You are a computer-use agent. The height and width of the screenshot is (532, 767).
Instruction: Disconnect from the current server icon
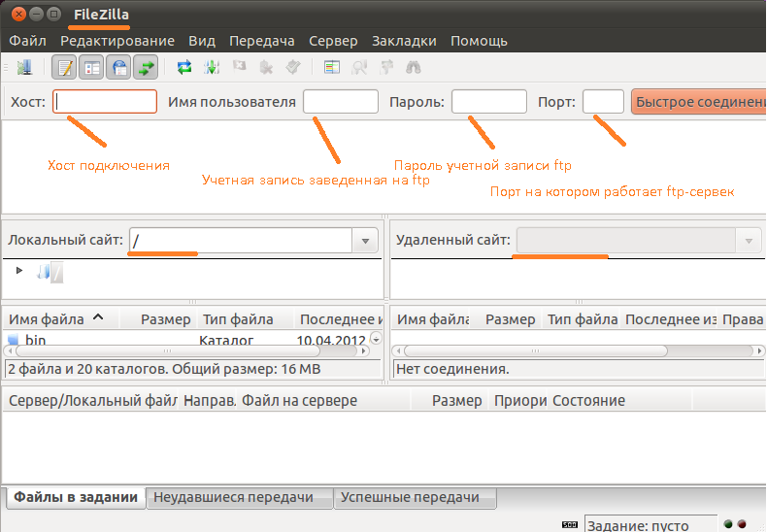point(266,68)
